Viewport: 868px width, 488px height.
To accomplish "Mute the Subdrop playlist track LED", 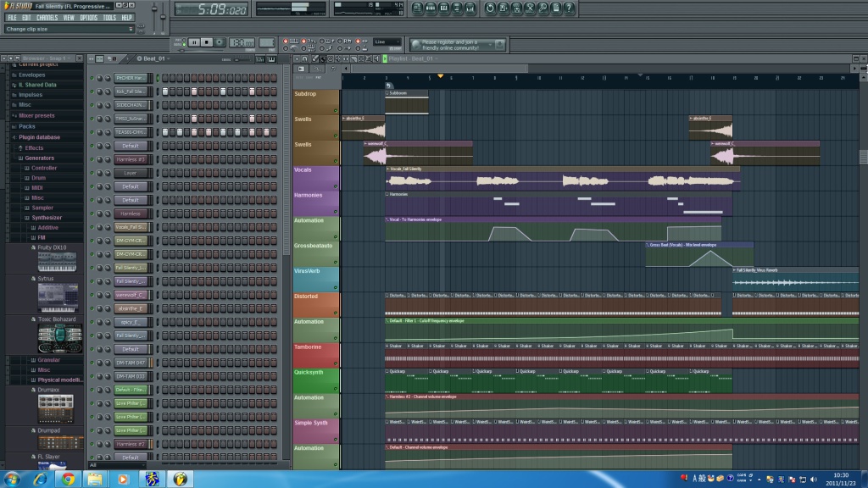I will [336, 111].
